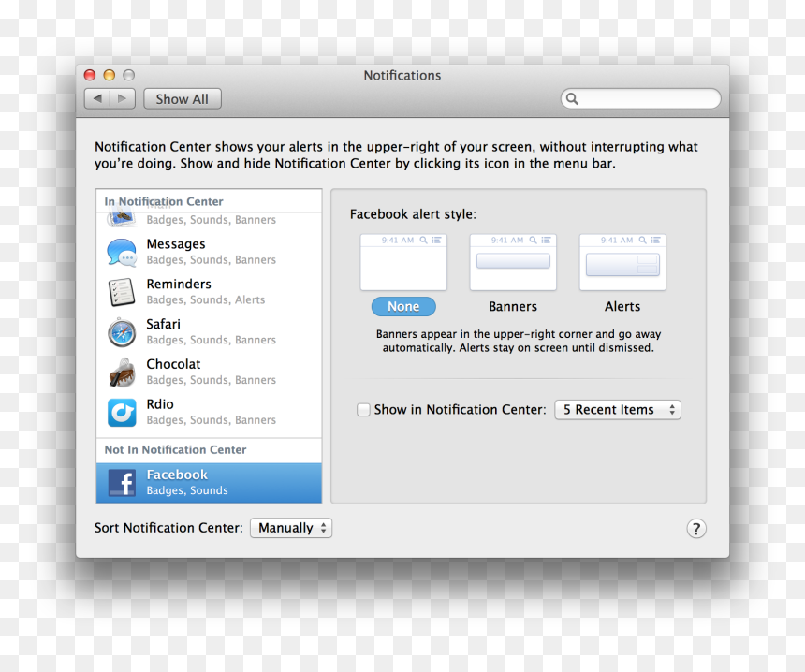Click the Banners style preview thumbnail
Screen dimensions: 805x672
(513, 262)
